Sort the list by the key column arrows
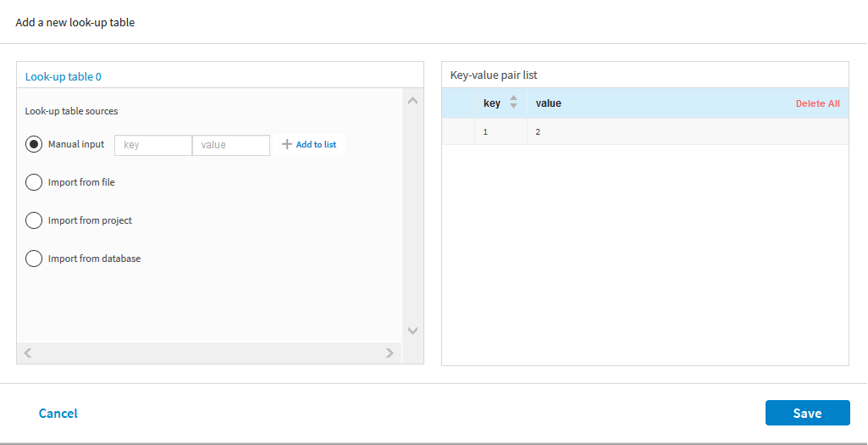868x445 pixels. [513, 103]
